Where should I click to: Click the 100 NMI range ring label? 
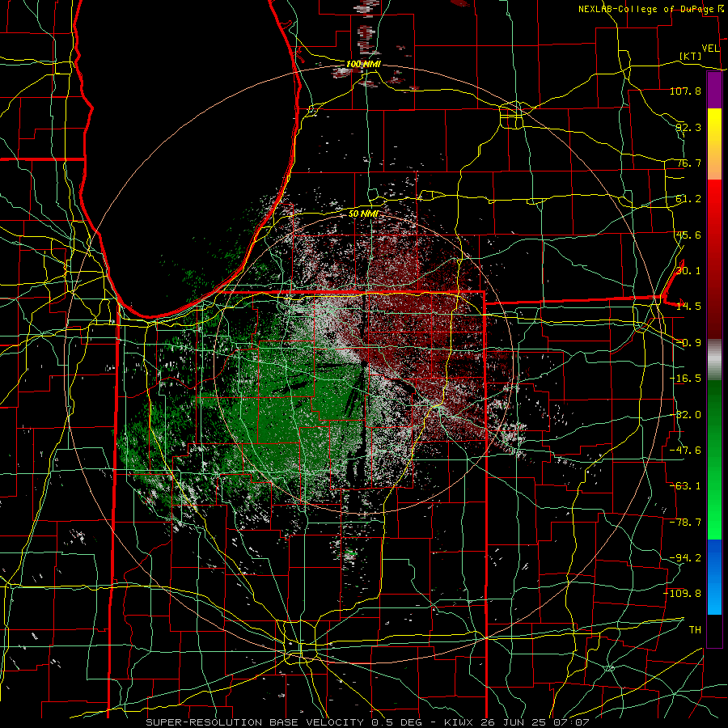click(x=363, y=64)
